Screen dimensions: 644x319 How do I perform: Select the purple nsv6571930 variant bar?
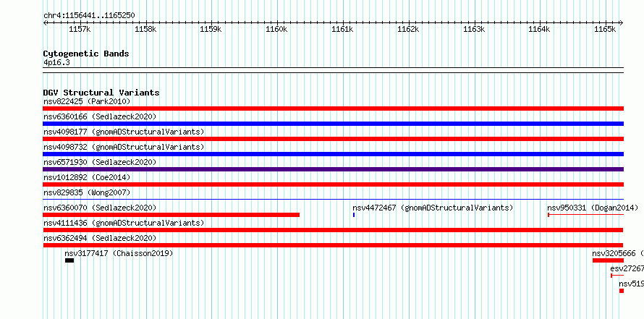[333, 169]
